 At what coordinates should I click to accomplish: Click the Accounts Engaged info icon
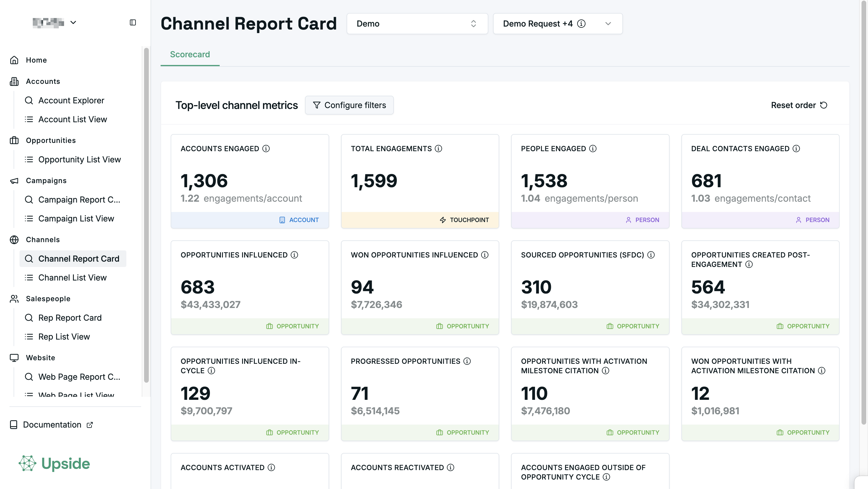[x=266, y=149]
